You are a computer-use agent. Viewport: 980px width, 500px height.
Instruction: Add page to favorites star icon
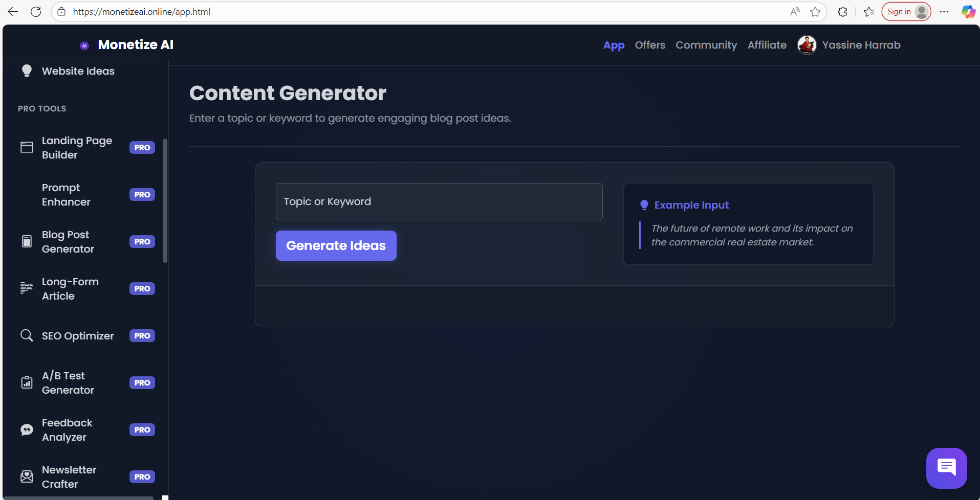tap(815, 12)
